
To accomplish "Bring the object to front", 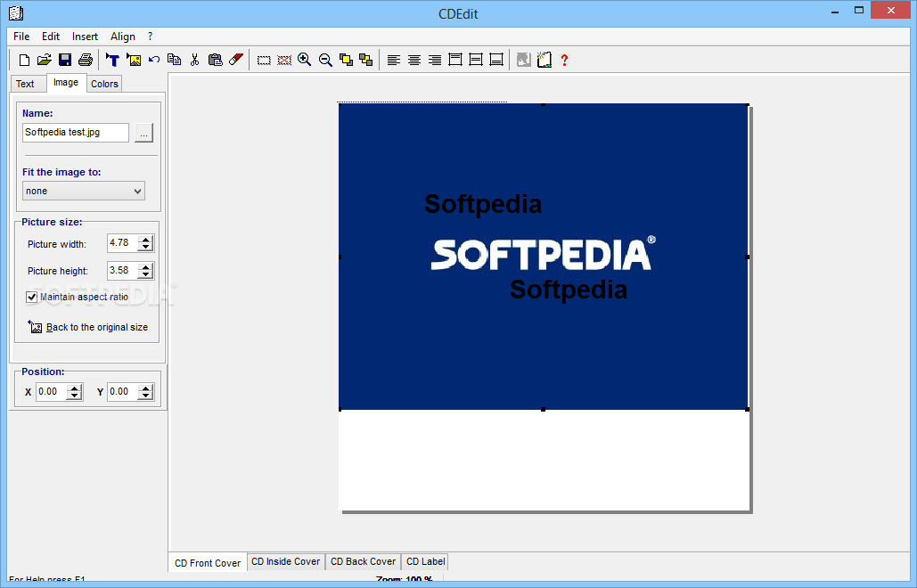I will [346, 60].
